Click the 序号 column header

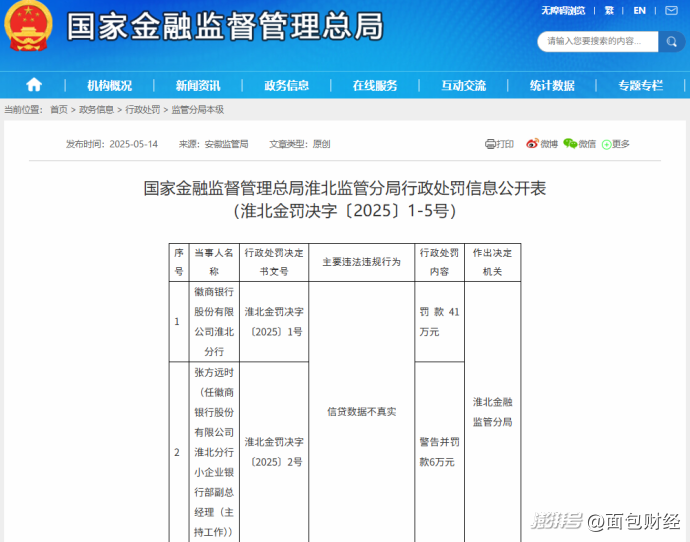(179, 262)
